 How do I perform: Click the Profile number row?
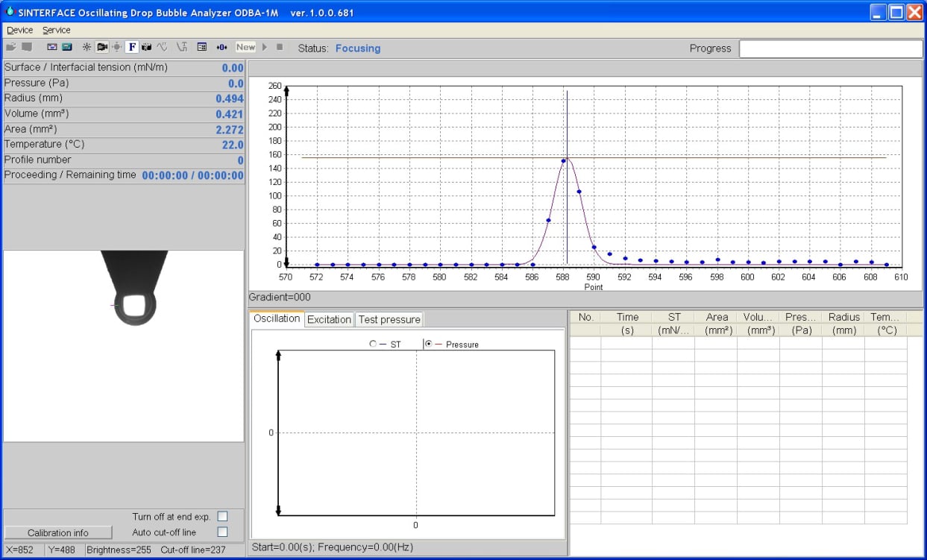click(124, 160)
